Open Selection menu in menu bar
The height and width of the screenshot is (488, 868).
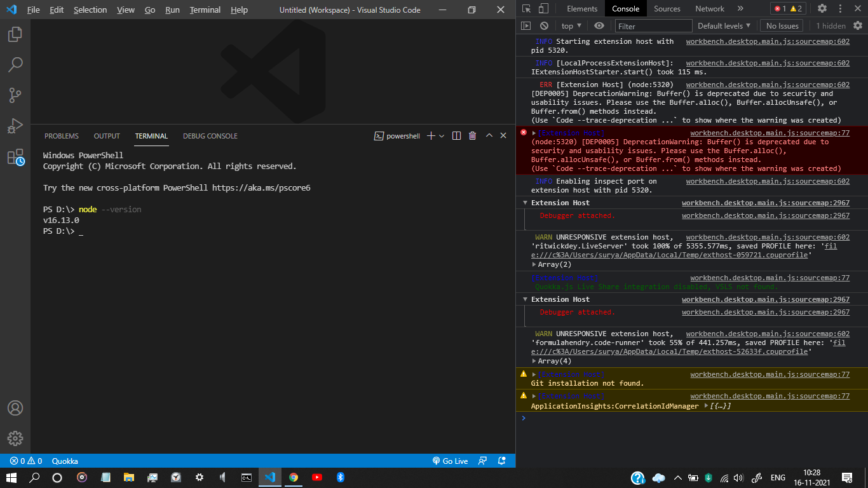[x=90, y=10]
